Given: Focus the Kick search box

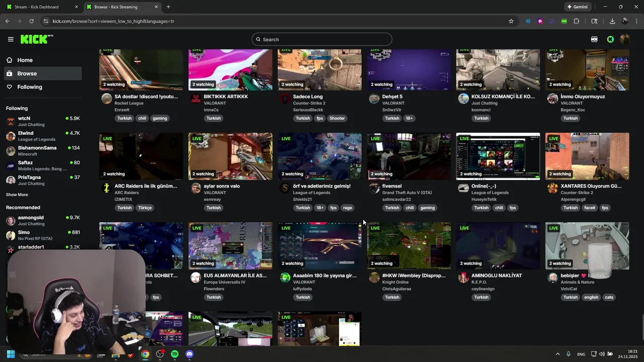Looking at the screenshot, I should click(x=322, y=39).
